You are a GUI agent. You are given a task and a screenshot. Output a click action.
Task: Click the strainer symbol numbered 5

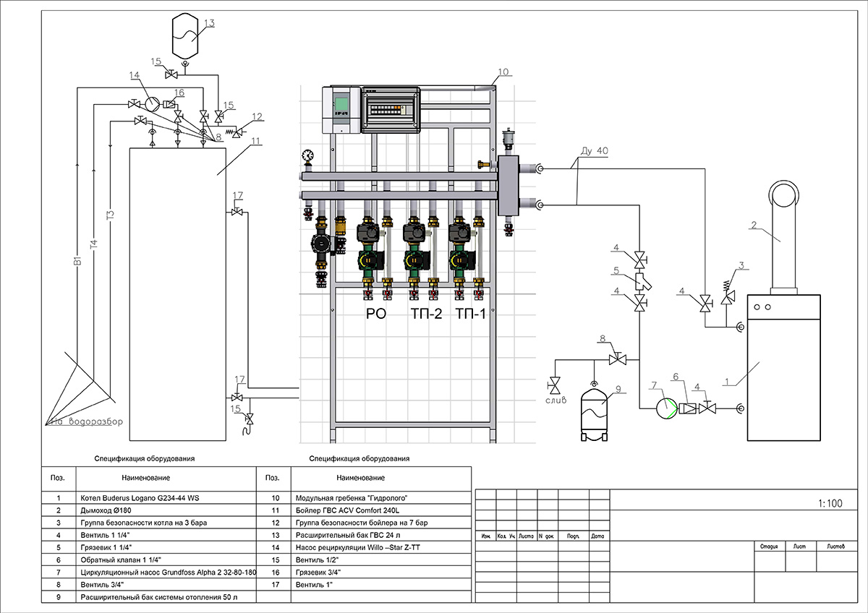641,281
